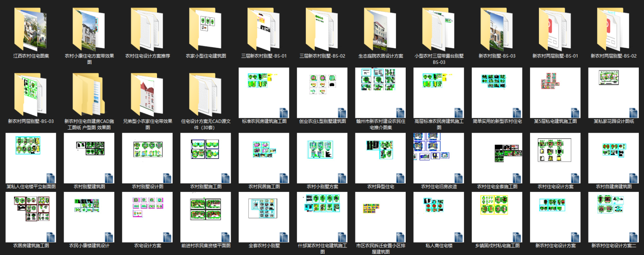Select folder 新农村两层别墅-BS-03
644x255 pixels.
(31, 95)
